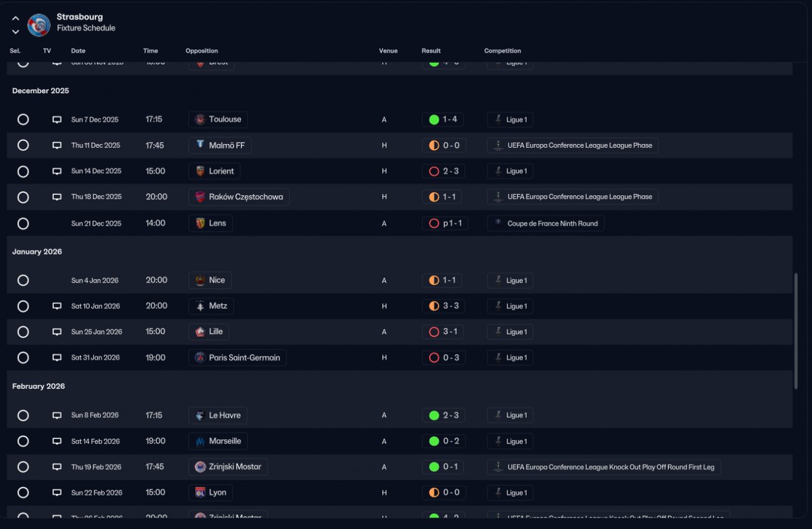Open the Metz 3-3 result
812x529 pixels.
pyautogui.click(x=443, y=306)
